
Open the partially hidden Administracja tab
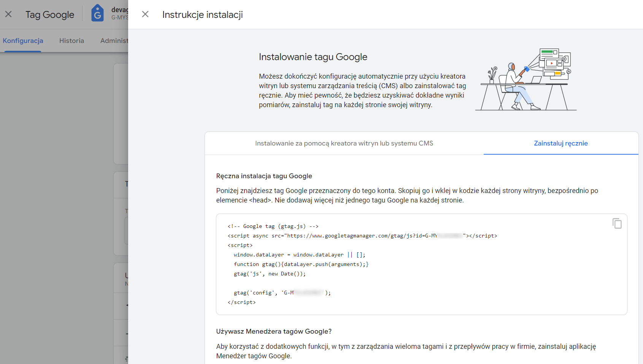pos(114,41)
